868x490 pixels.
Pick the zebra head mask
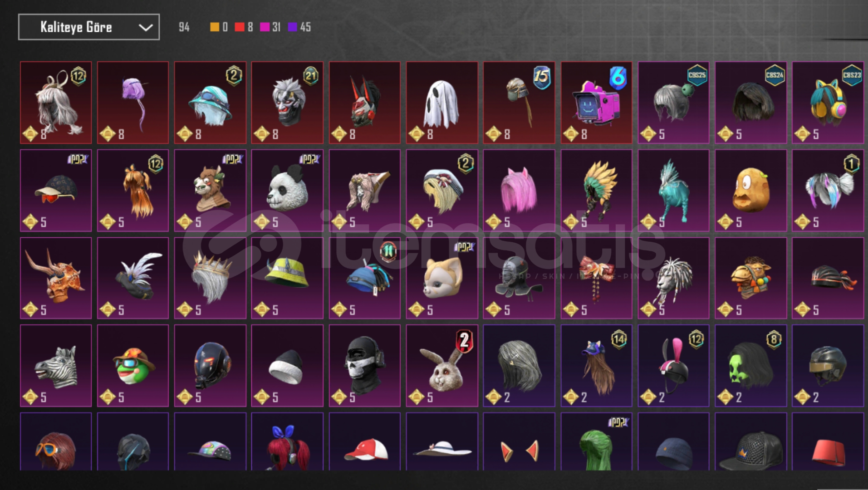click(x=56, y=366)
